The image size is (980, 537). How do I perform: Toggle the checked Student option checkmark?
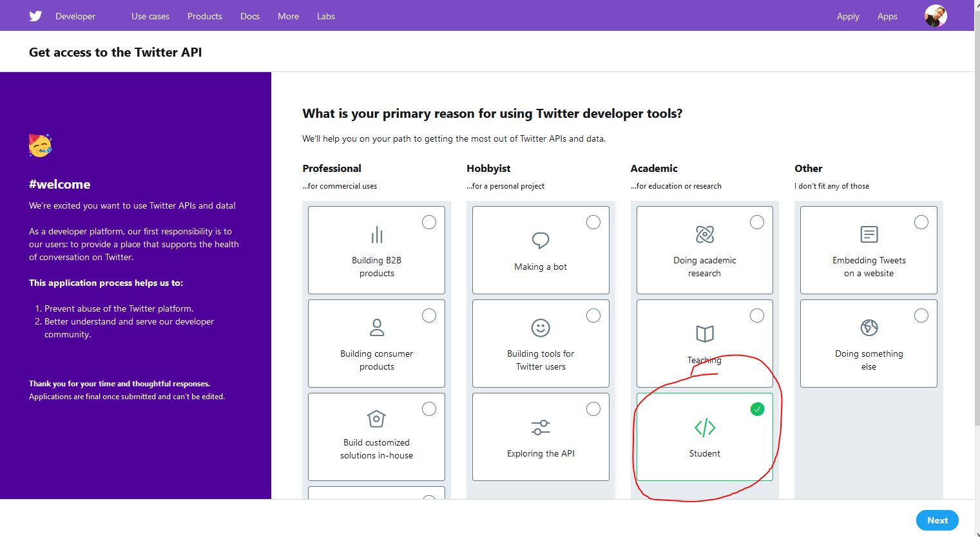[x=758, y=409]
